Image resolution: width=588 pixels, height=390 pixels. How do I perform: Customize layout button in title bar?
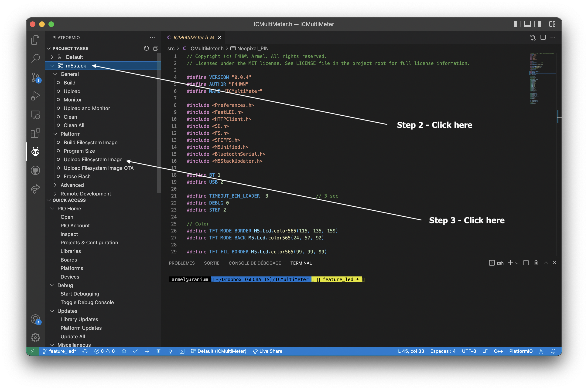(x=552, y=24)
